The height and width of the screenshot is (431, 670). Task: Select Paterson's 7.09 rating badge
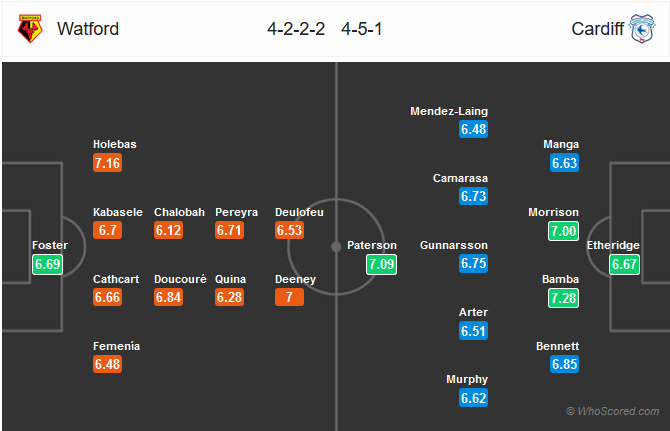[x=381, y=264]
